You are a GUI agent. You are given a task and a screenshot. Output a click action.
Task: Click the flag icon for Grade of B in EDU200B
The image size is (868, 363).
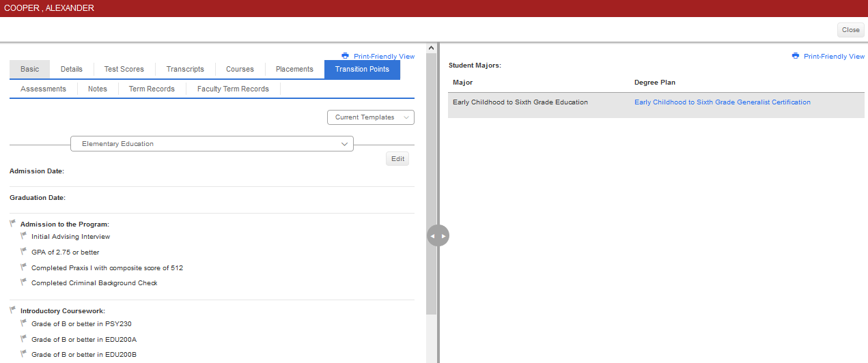24,353
